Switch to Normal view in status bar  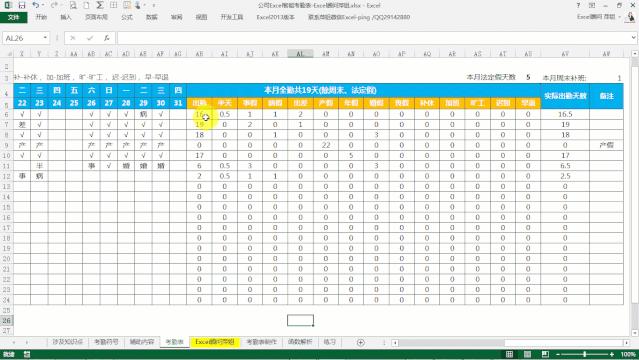pos(509,354)
